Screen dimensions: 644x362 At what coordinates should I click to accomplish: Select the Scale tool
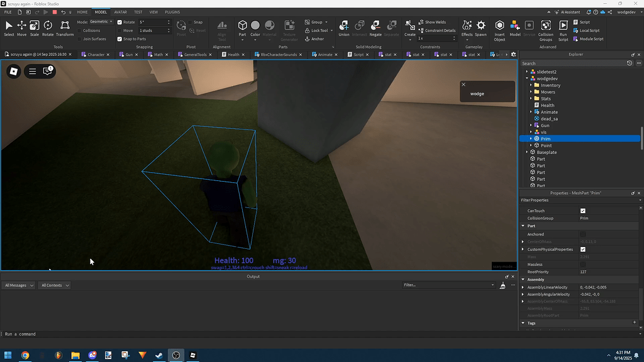click(35, 25)
